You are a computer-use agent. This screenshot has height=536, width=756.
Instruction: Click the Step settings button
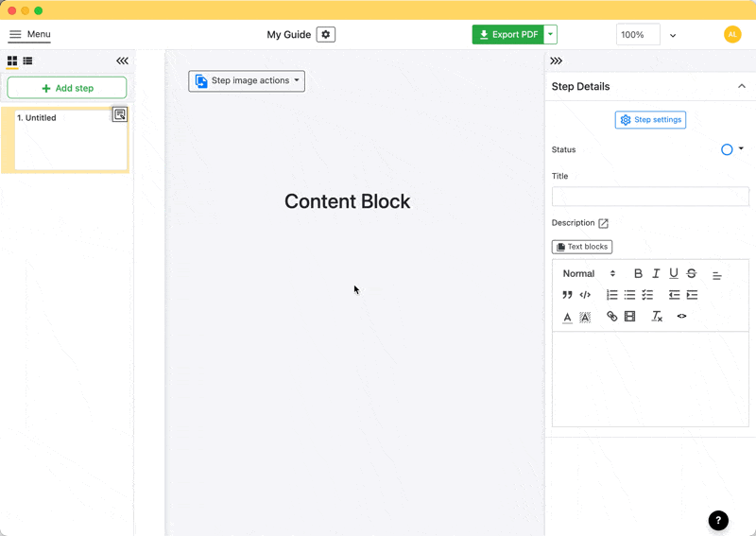pos(650,120)
